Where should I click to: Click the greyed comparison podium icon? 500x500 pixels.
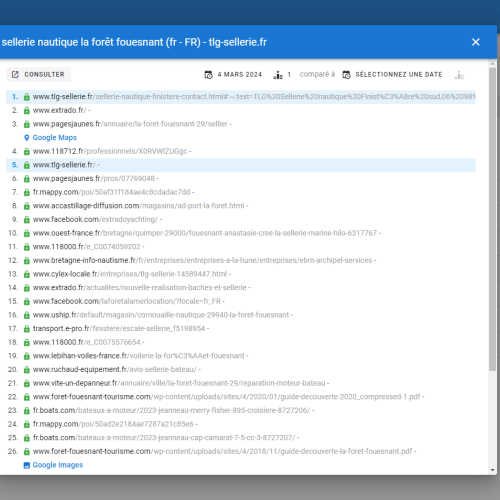coord(459,75)
